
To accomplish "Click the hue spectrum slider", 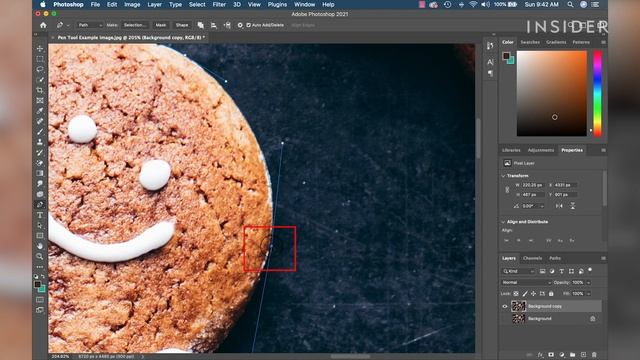I will 597,93.
